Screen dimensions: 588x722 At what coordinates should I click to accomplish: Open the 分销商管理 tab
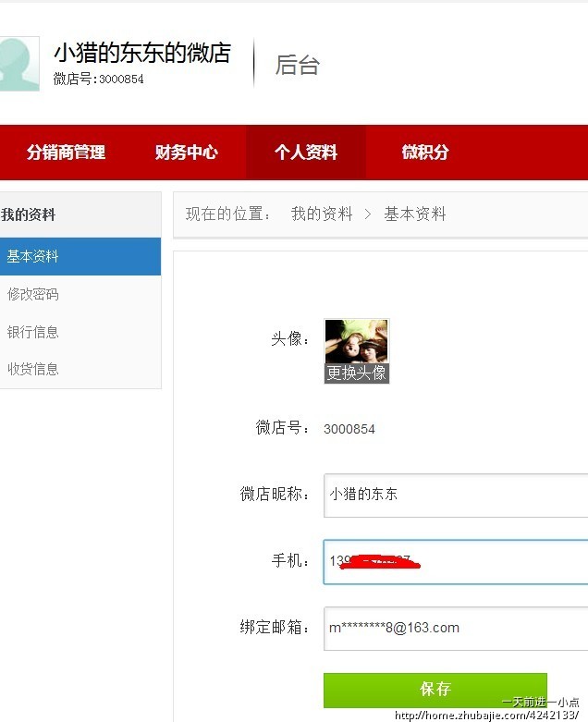click(66, 153)
